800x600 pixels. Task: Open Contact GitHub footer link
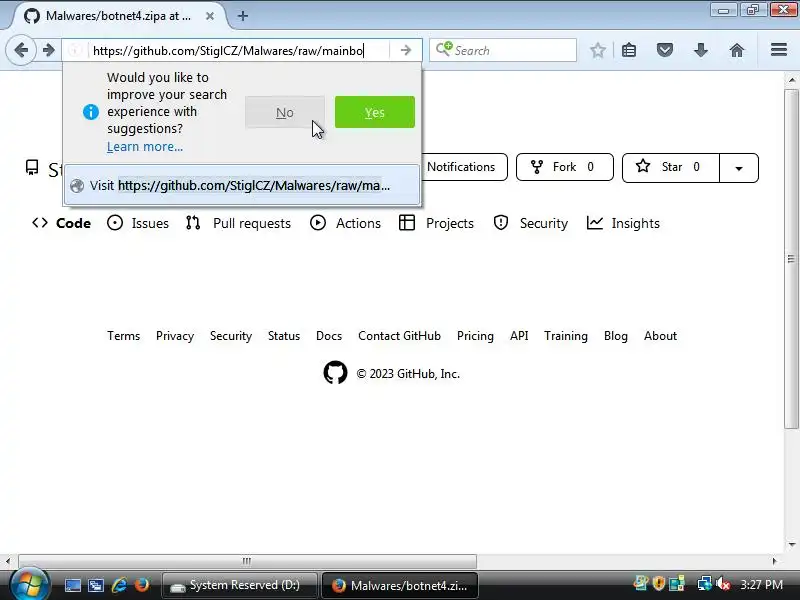pyautogui.click(x=399, y=336)
